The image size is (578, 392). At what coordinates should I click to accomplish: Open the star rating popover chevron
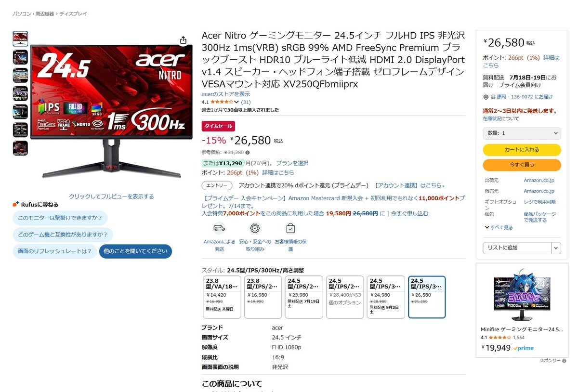coord(236,102)
